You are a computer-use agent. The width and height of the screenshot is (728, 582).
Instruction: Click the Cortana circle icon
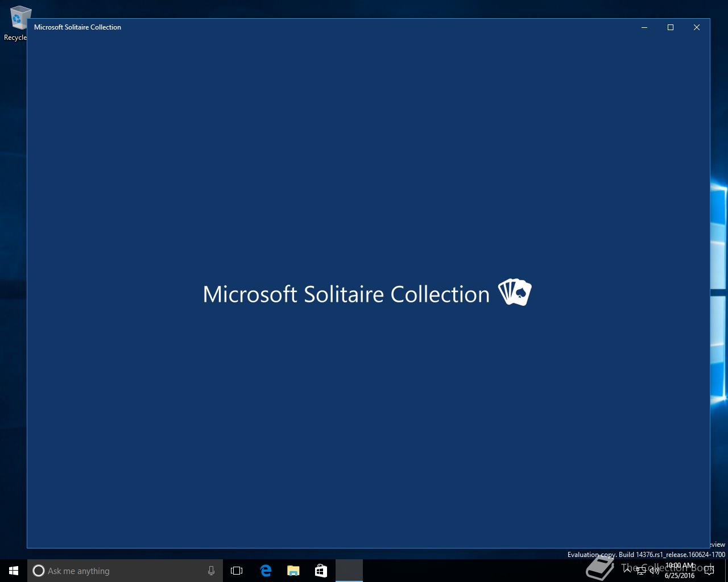39,571
